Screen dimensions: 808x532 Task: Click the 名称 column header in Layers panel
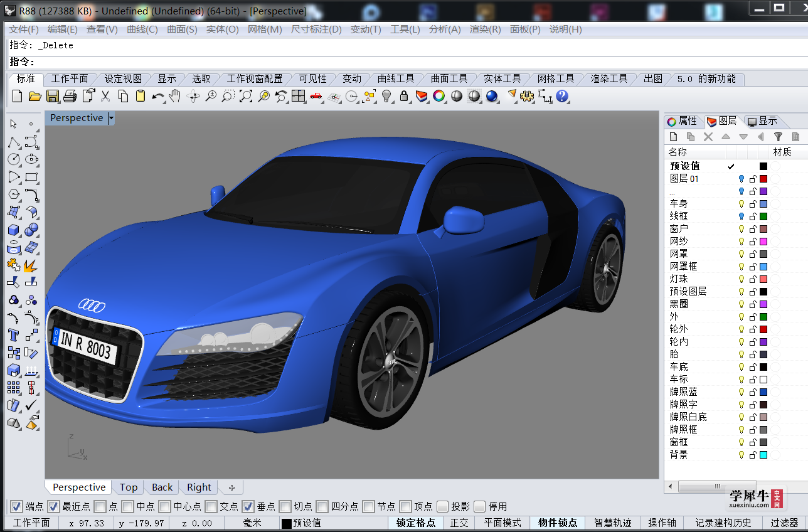click(x=696, y=152)
